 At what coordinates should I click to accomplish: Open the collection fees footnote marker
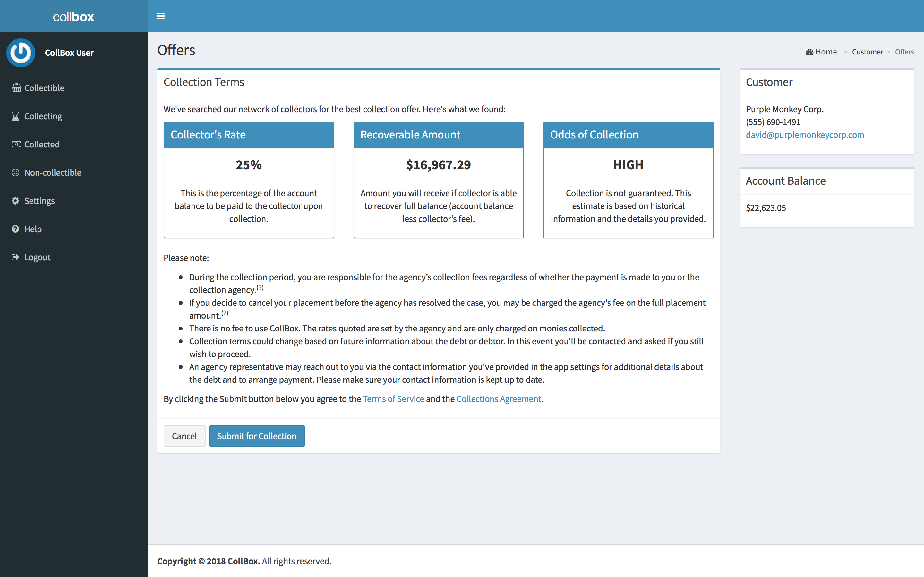coord(260,288)
